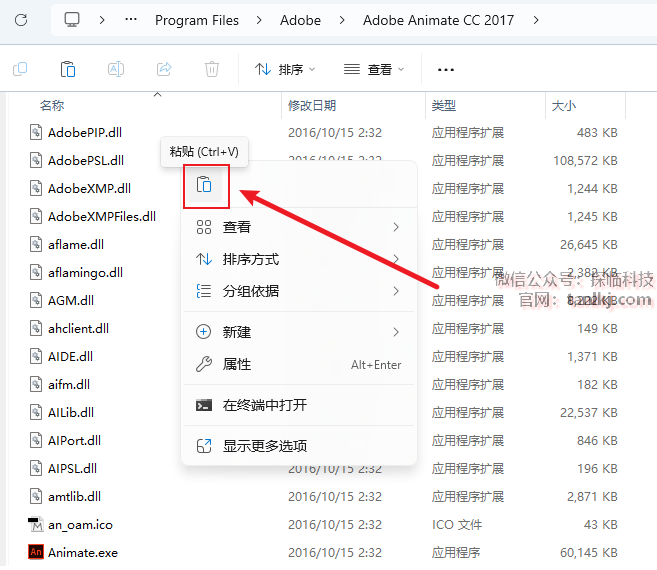
Task: Select Animate.exe application file
Action: tap(83, 553)
